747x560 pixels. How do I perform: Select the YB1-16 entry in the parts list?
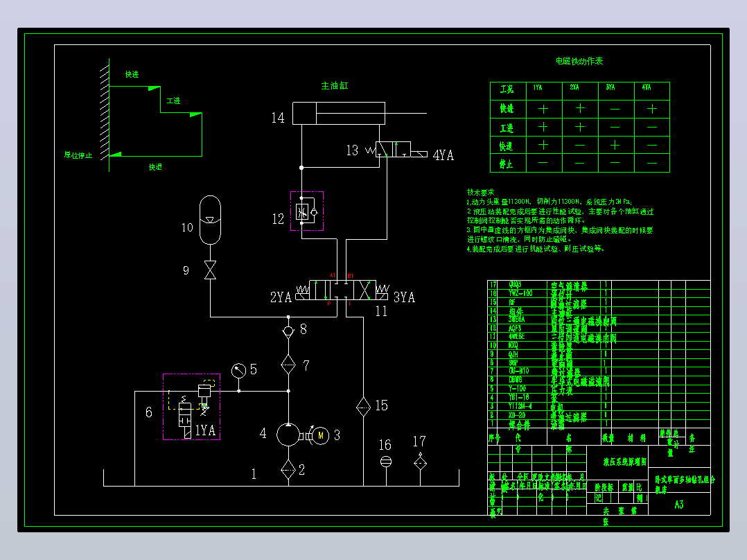point(519,398)
